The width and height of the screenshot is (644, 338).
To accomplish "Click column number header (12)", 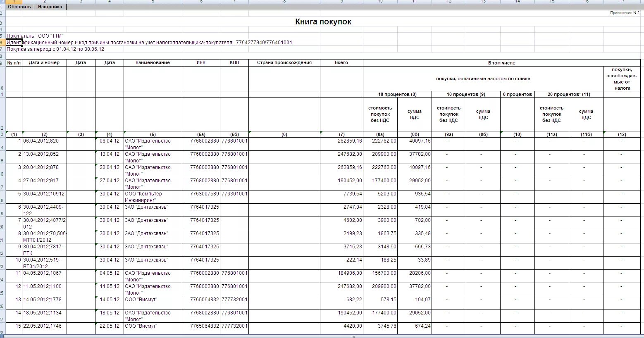I will point(622,134).
